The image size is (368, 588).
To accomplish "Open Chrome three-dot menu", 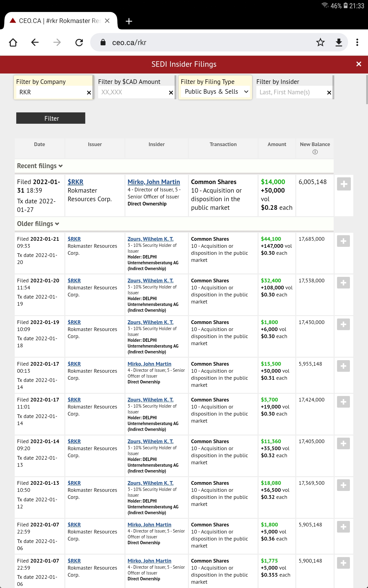I will 357,42.
